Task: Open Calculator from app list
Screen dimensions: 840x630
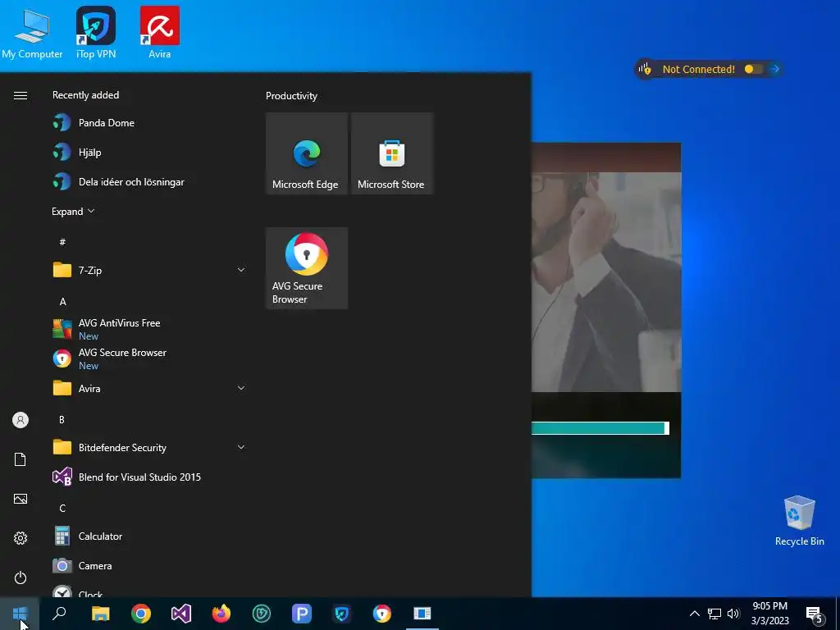Action: (149, 536)
